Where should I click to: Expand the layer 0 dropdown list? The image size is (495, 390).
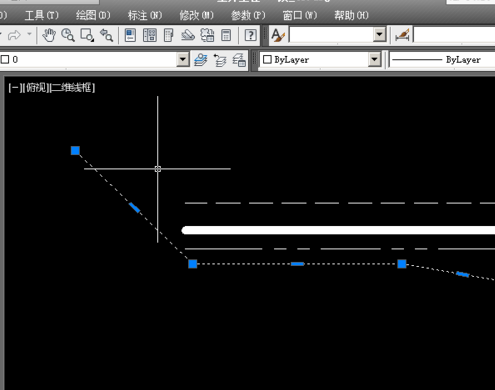coord(183,60)
